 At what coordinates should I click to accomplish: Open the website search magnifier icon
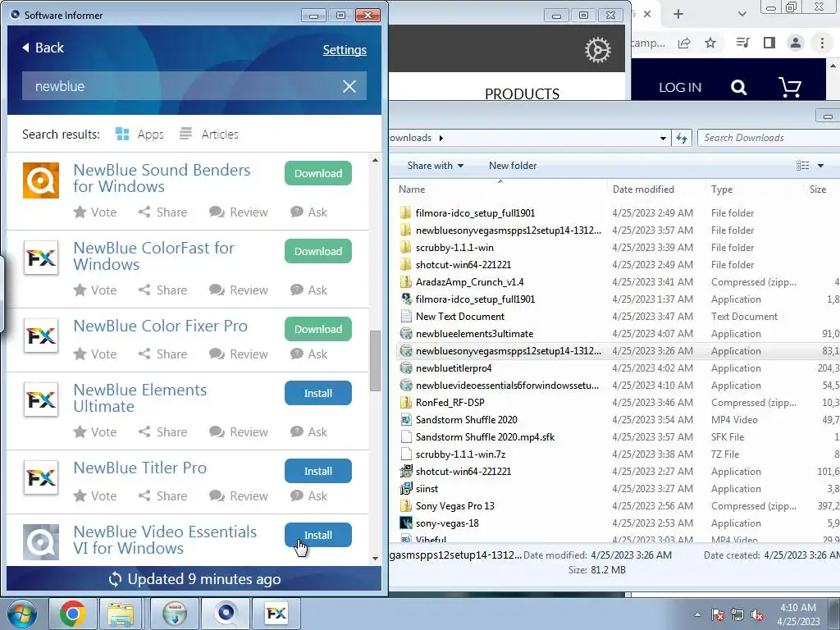coord(739,87)
